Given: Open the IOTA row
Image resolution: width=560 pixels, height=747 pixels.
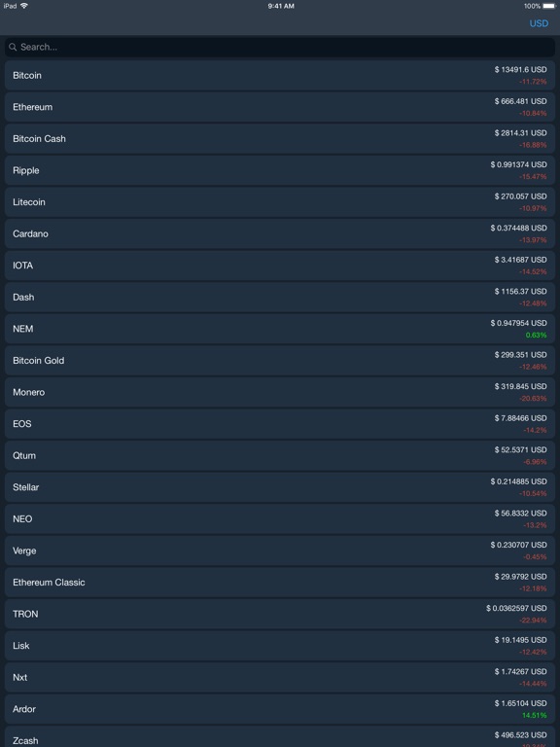Looking at the screenshot, I should pos(280,266).
